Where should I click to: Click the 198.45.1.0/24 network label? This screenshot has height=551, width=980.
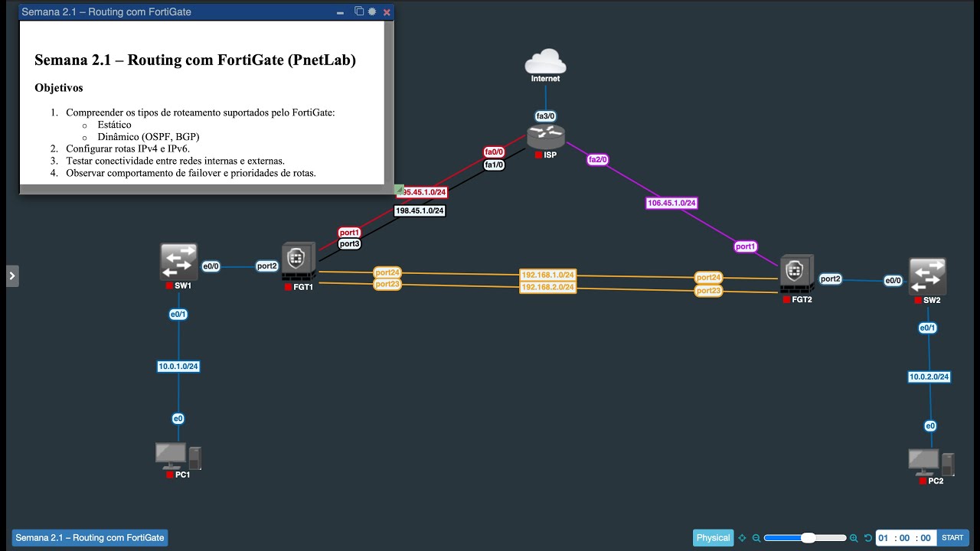pos(420,210)
